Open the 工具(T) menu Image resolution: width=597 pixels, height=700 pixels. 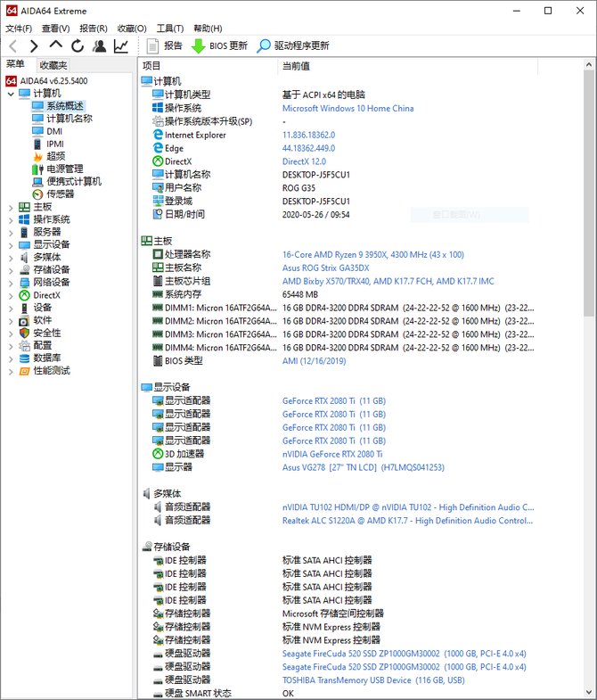169,29
